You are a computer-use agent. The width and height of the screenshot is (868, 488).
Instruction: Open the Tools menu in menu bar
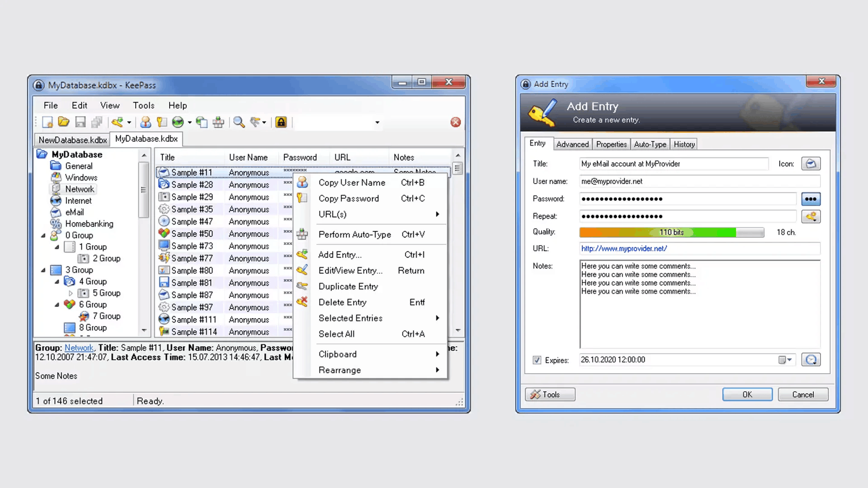point(144,105)
